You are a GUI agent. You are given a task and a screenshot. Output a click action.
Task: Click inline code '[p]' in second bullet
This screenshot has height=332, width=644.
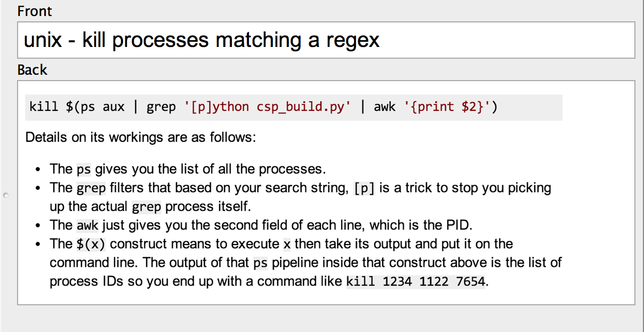pyautogui.click(x=364, y=188)
